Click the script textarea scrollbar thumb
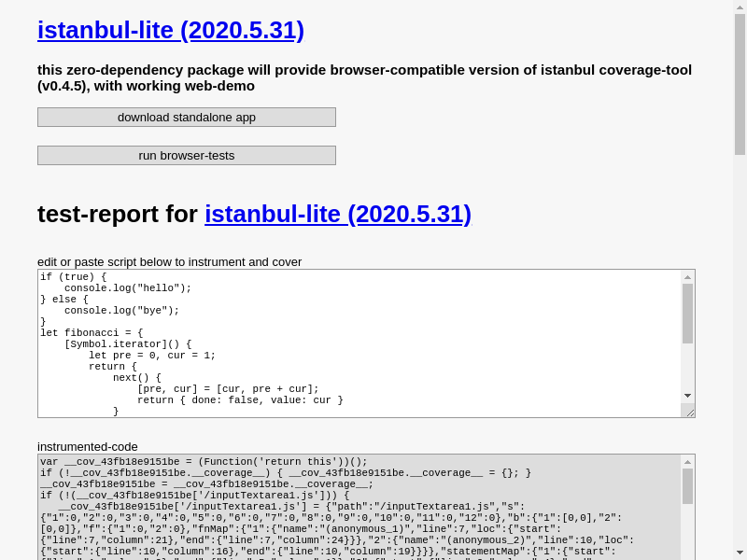Image resolution: width=747 pixels, height=560 pixels. (x=687, y=314)
